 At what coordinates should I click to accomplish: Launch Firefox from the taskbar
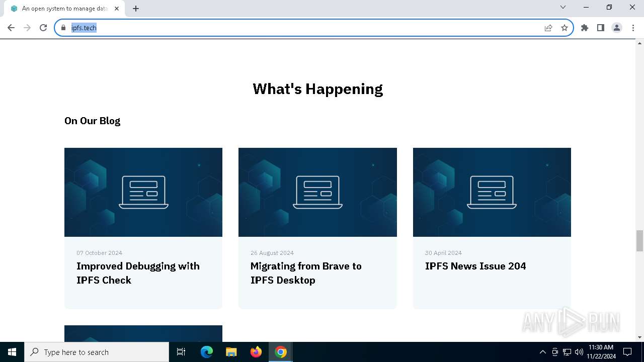tap(256, 352)
